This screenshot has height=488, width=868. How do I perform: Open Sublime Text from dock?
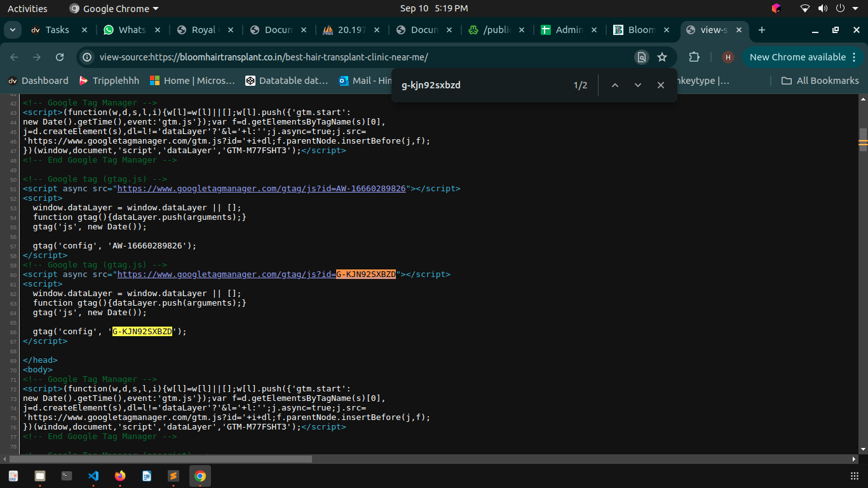click(173, 475)
